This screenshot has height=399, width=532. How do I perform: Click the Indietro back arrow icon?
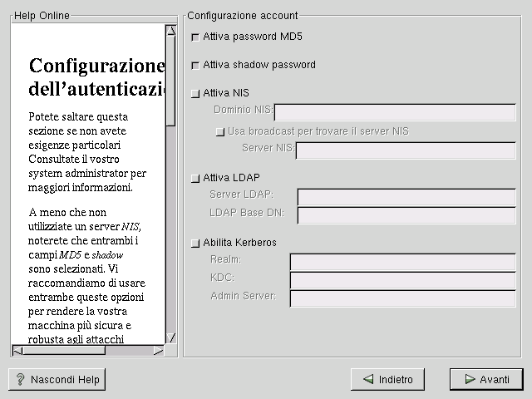click(367, 380)
